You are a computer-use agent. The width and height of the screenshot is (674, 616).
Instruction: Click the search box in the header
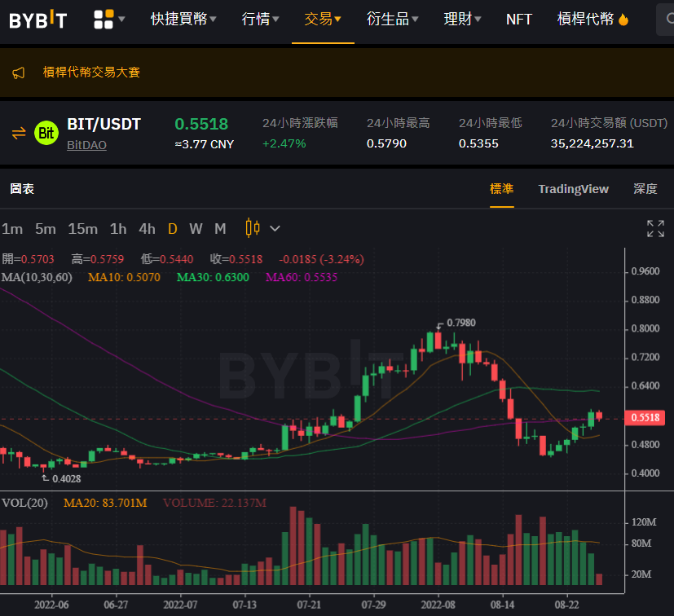pos(664,19)
